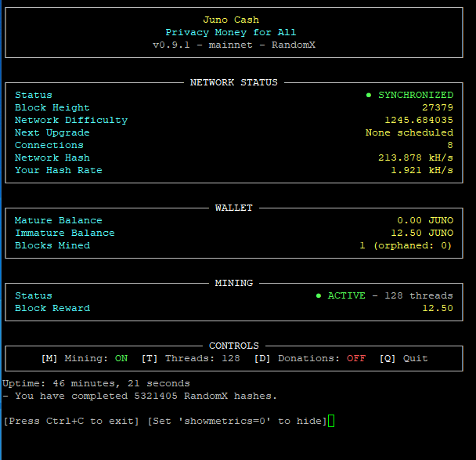
Task: Toggle the [D] Donations OFF control
Action: (x=310, y=359)
